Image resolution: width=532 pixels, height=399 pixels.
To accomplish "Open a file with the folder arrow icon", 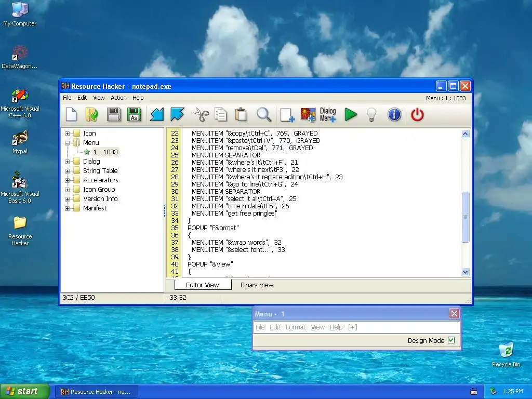I will [91, 115].
